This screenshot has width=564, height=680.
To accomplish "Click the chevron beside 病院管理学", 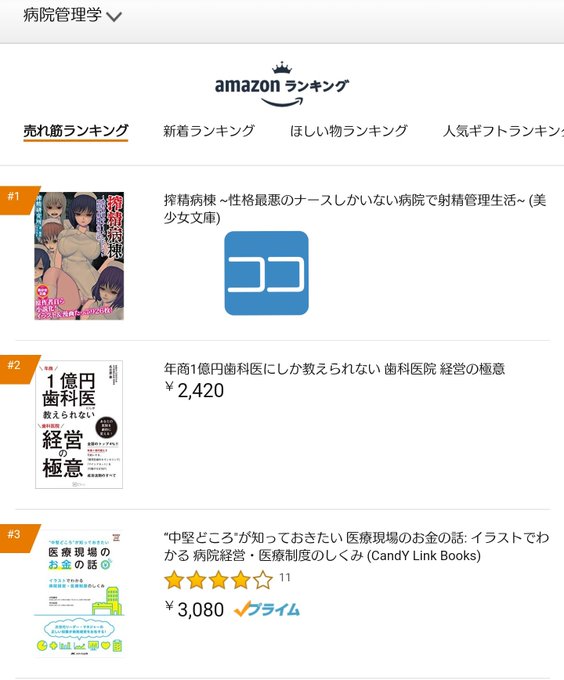I will (114, 17).
